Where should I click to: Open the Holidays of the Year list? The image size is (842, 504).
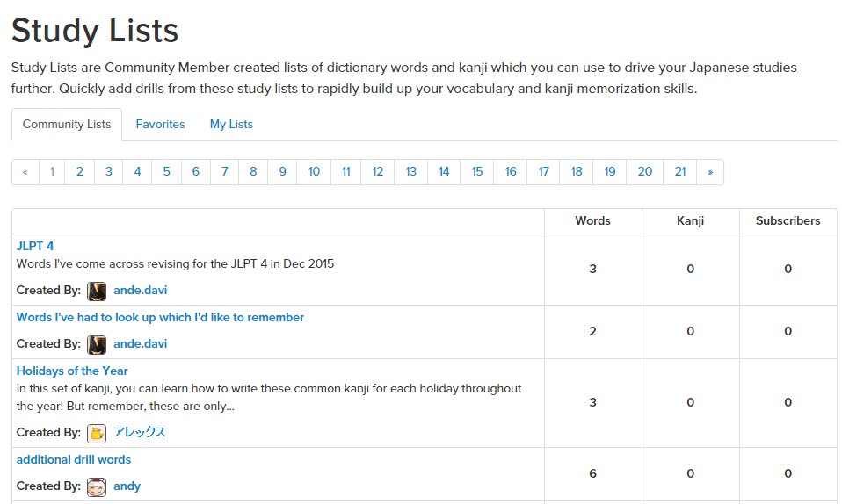72,371
